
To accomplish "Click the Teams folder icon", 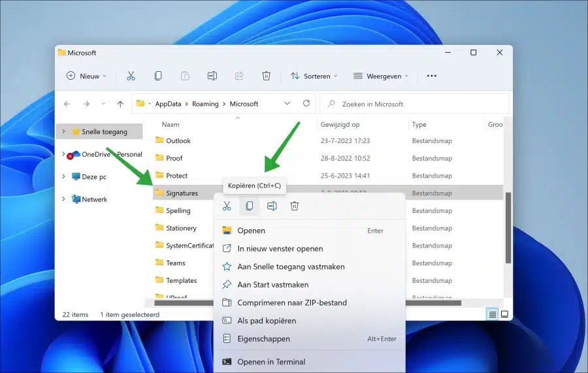I will click(x=159, y=263).
